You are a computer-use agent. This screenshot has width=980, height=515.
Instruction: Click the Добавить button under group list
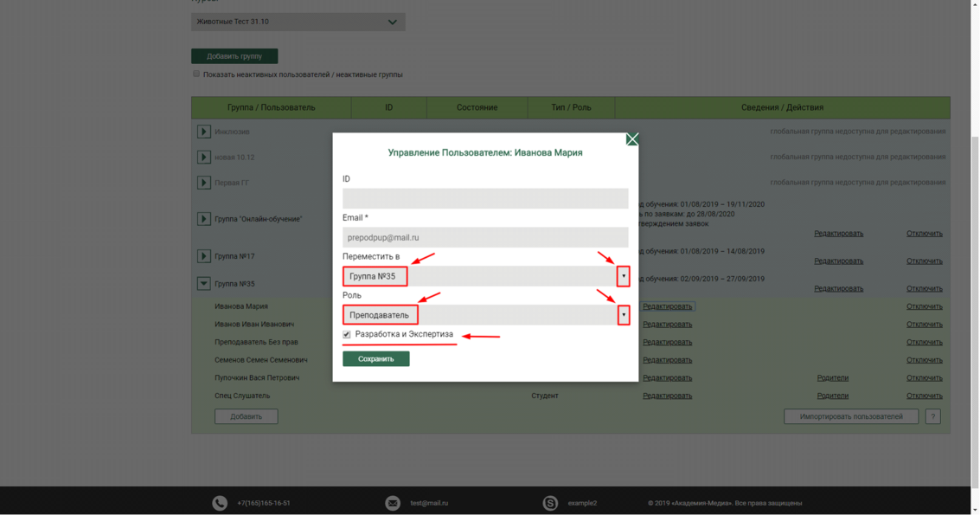click(x=247, y=416)
